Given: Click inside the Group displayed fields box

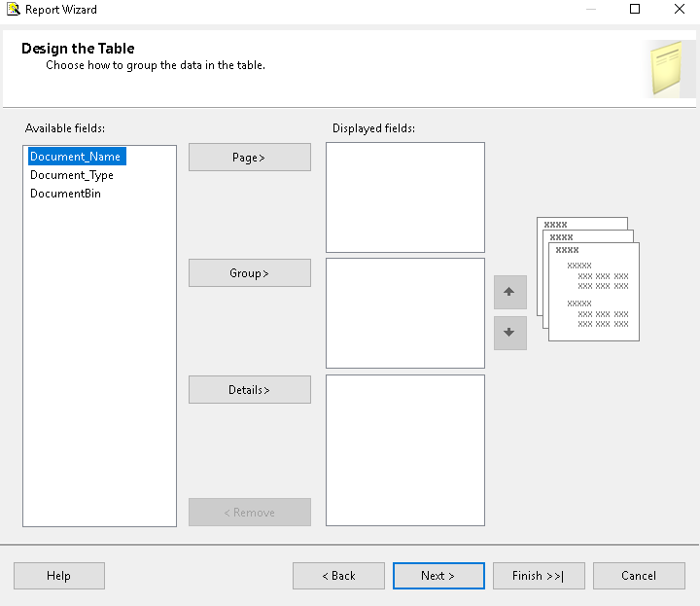Looking at the screenshot, I should (x=404, y=313).
